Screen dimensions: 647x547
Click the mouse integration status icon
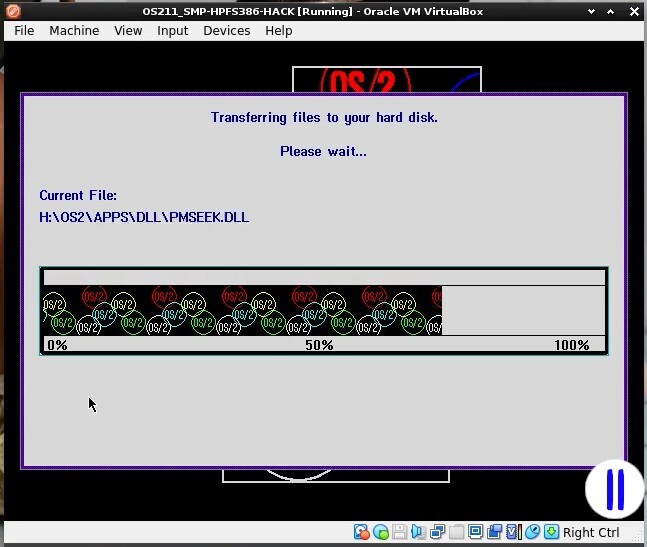(x=532, y=532)
